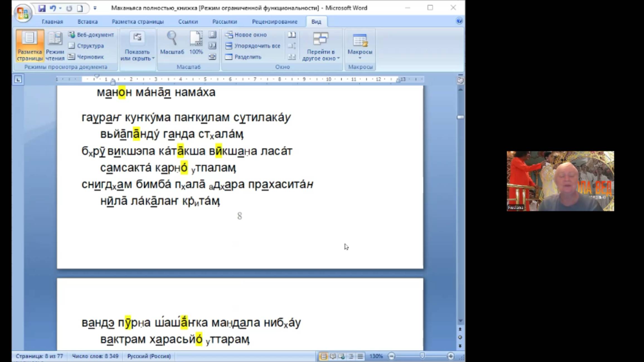Open the Insert ribbon tab
644x362 pixels.
(87, 21)
